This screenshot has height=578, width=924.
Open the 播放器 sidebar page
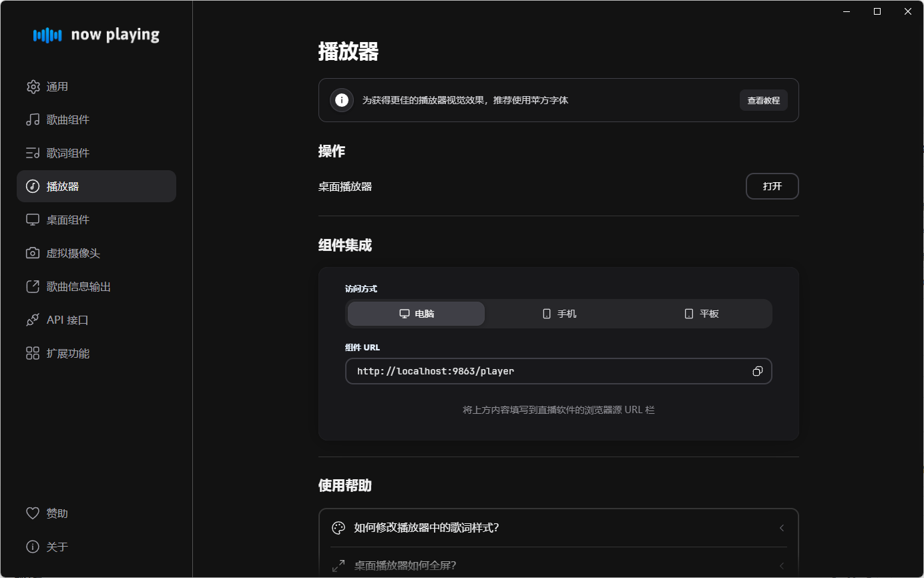[x=96, y=187]
